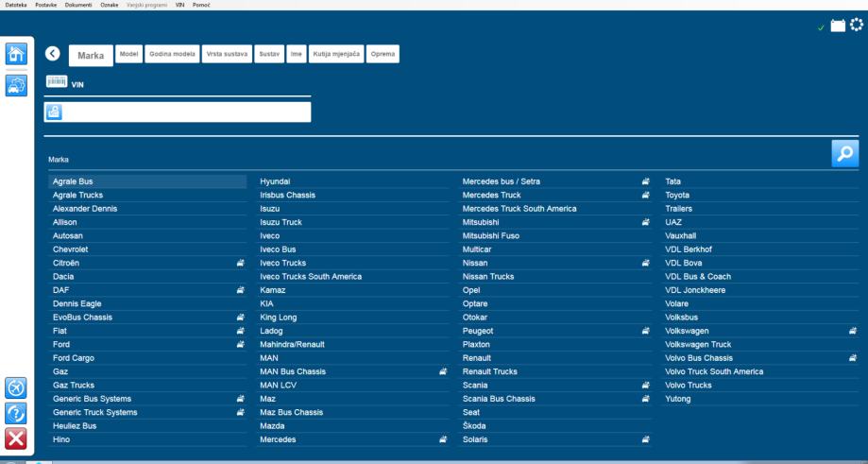This screenshot has width=868, height=464.
Task: Select Mitsubishi Fuso brand
Action: coord(555,236)
